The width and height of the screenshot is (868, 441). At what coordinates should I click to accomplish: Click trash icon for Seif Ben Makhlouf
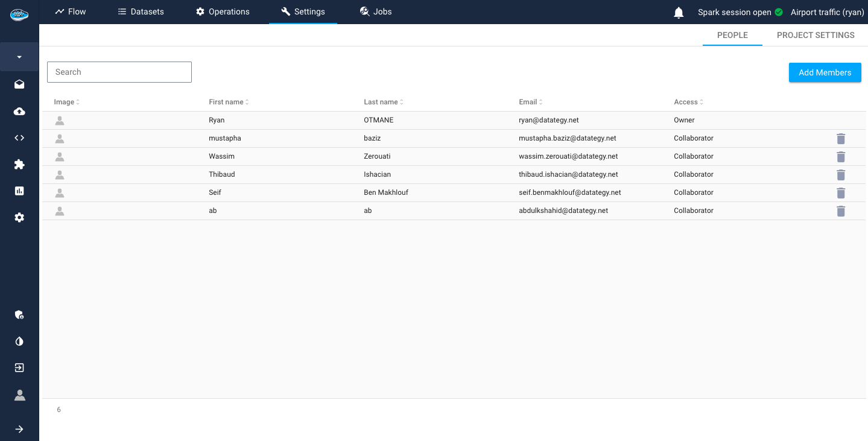[x=841, y=193]
